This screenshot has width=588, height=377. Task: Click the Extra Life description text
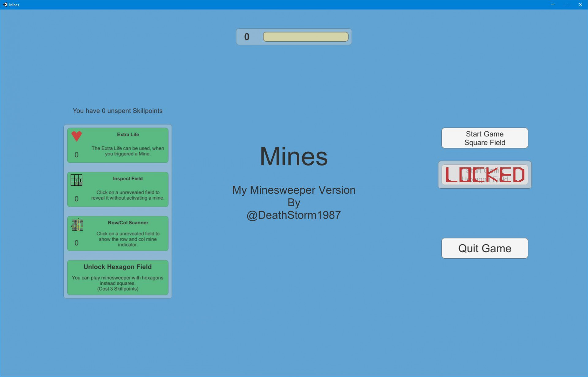tap(128, 151)
